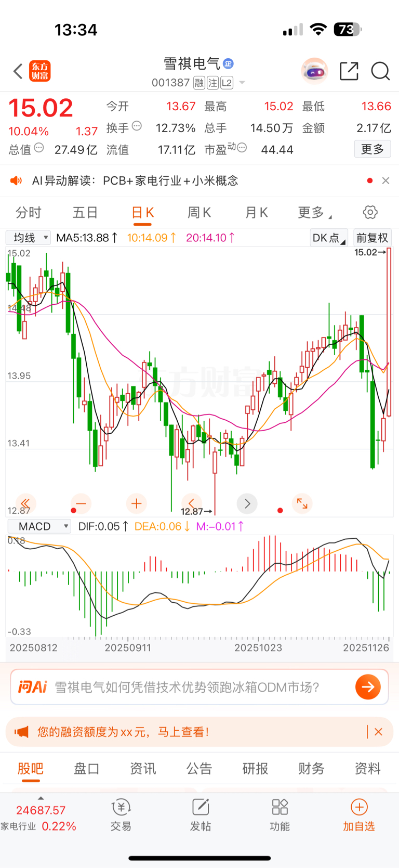Image resolution: width=399 pixels, height=868 pixels.
Task: Open the search magnifier icon
Action: pyautogui.click(x=380, y=71)
